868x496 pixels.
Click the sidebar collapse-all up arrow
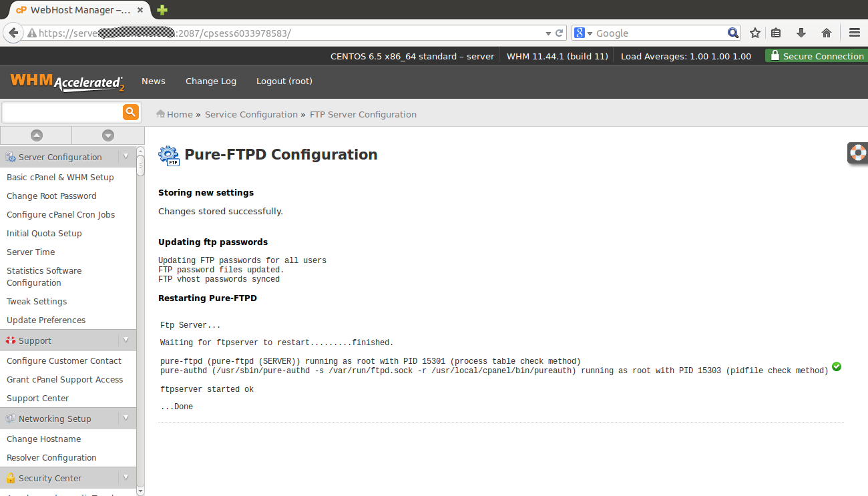pyautogui.click(x=37, y=136)
